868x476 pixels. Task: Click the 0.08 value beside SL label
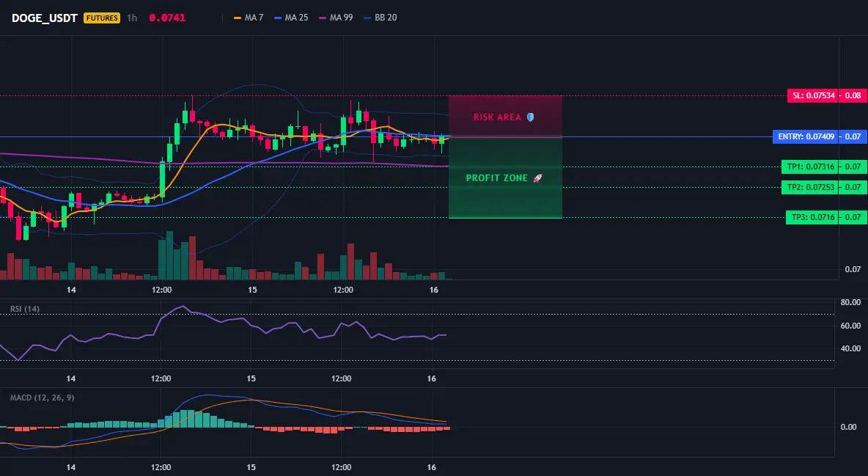[x=853, y=95]
